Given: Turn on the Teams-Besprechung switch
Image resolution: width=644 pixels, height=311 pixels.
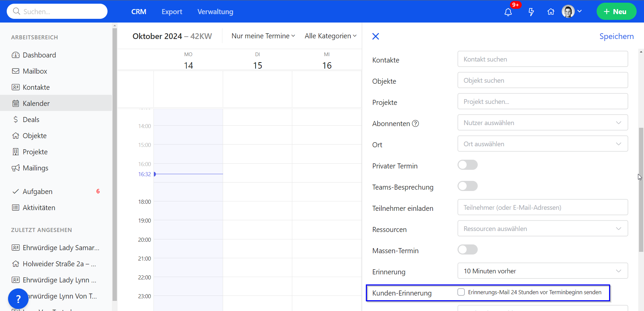Looking at the screenshot, I should (467, 186).
